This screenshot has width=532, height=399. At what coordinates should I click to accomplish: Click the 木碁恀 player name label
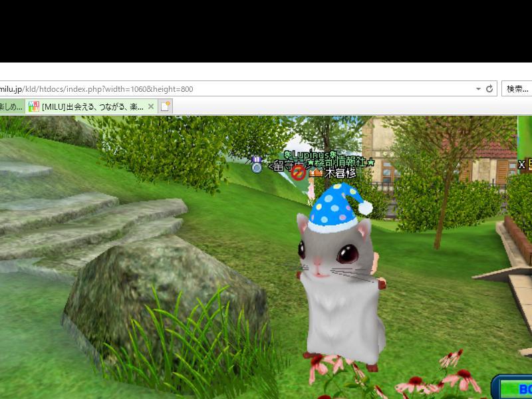point(340,174)
